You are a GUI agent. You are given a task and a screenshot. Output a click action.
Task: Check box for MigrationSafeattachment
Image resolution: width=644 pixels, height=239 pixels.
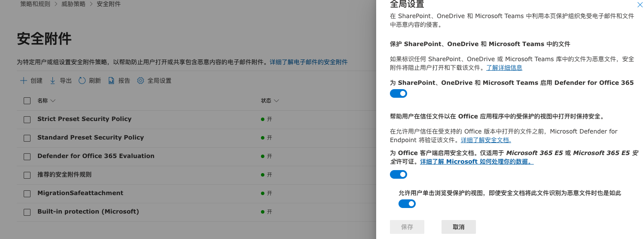tap(27, 194)
